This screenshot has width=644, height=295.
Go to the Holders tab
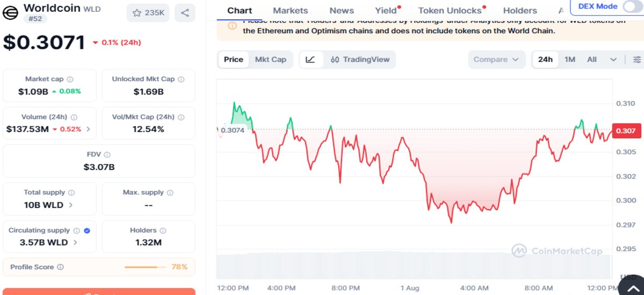[x=519, y=10]
